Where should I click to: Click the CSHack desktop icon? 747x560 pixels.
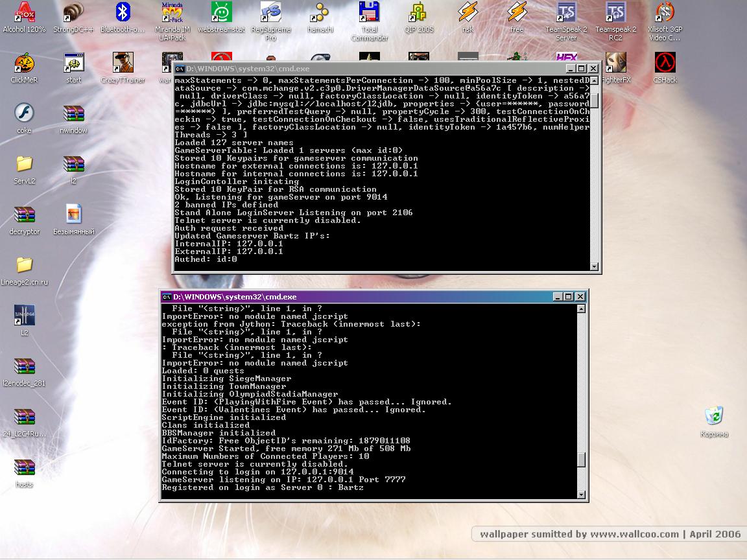[x=665, y=64]
